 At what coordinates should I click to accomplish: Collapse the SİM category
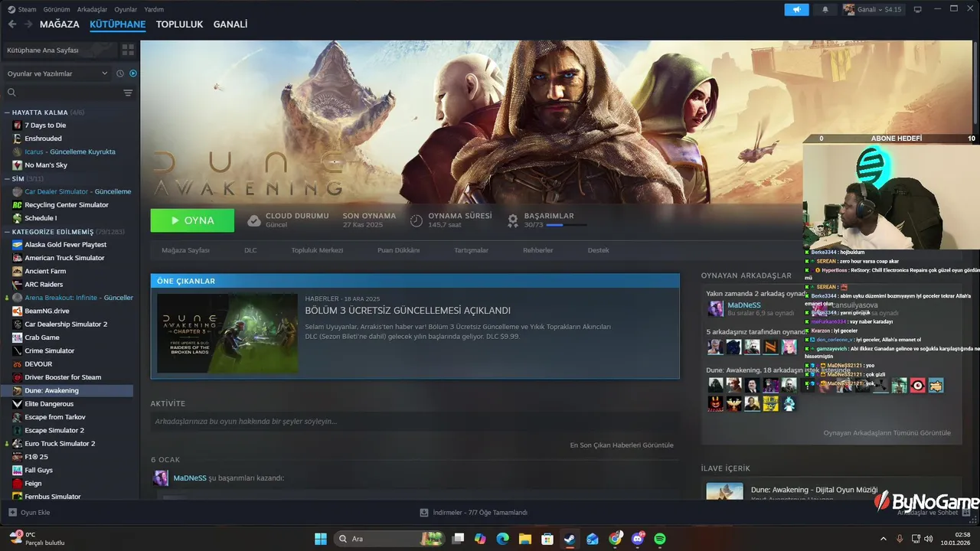(7, 178)
